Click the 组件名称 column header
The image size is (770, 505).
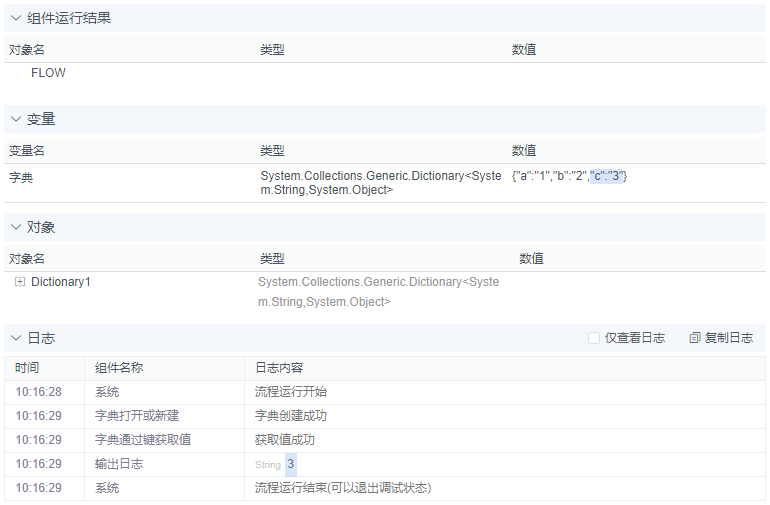coord(119,367)
